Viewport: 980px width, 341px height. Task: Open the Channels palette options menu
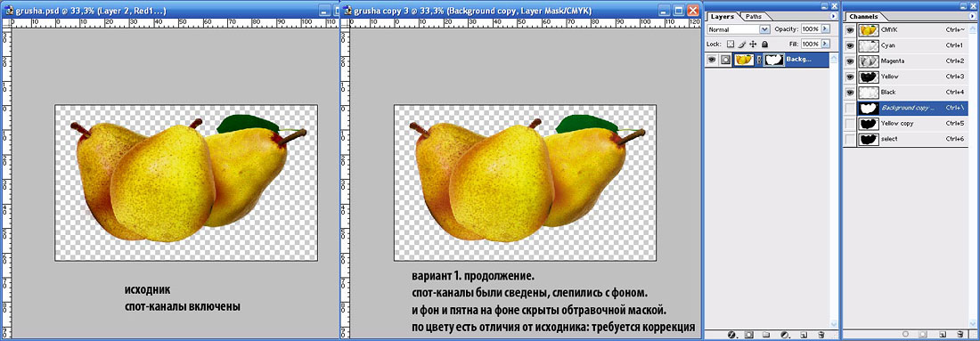click(971, 16)
